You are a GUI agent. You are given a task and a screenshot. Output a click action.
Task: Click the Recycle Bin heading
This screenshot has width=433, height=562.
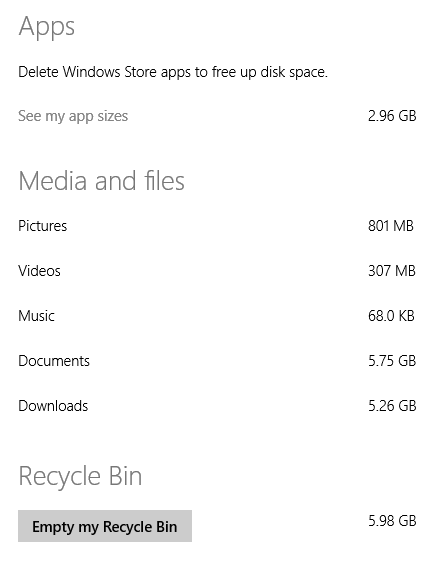coord(80,476)
